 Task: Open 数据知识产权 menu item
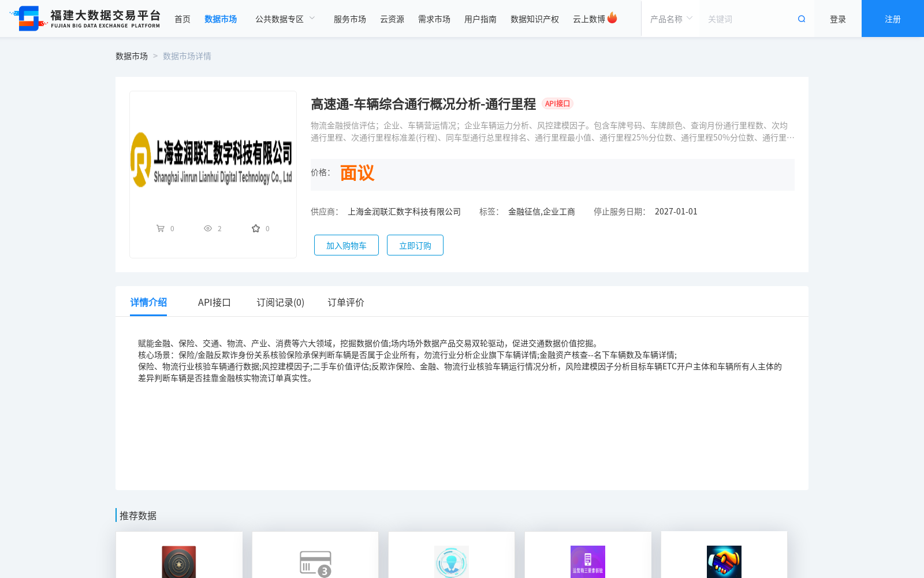coord(535,19)
